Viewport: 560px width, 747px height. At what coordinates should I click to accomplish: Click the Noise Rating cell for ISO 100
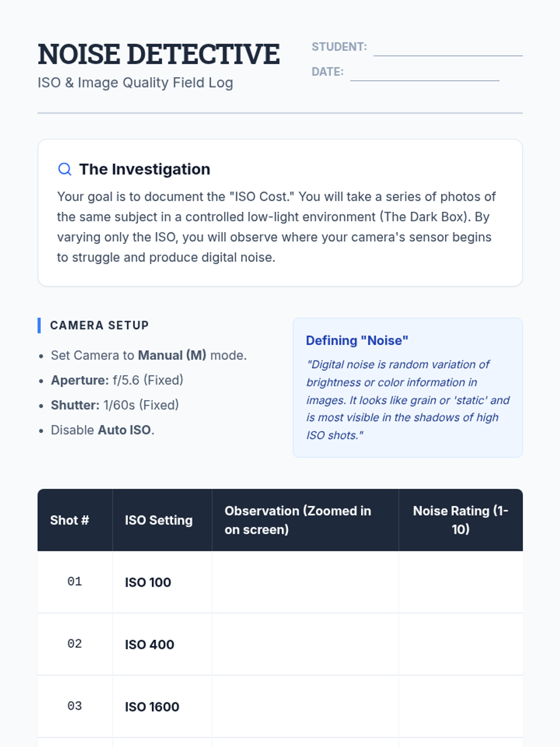461,582
